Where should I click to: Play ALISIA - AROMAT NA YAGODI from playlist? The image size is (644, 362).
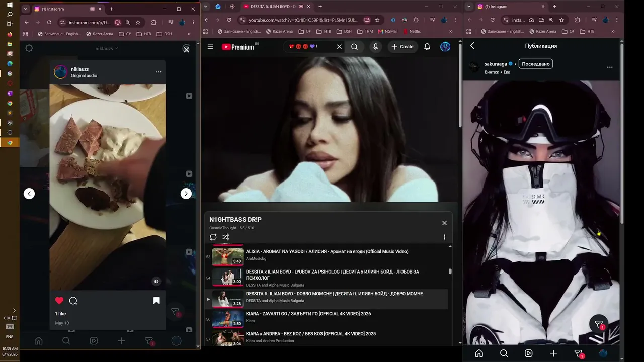click(327, 255)
